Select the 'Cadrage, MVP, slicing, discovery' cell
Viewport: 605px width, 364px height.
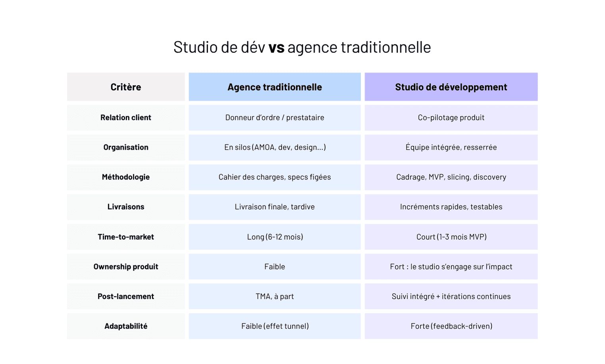click(x=451, y=177)
